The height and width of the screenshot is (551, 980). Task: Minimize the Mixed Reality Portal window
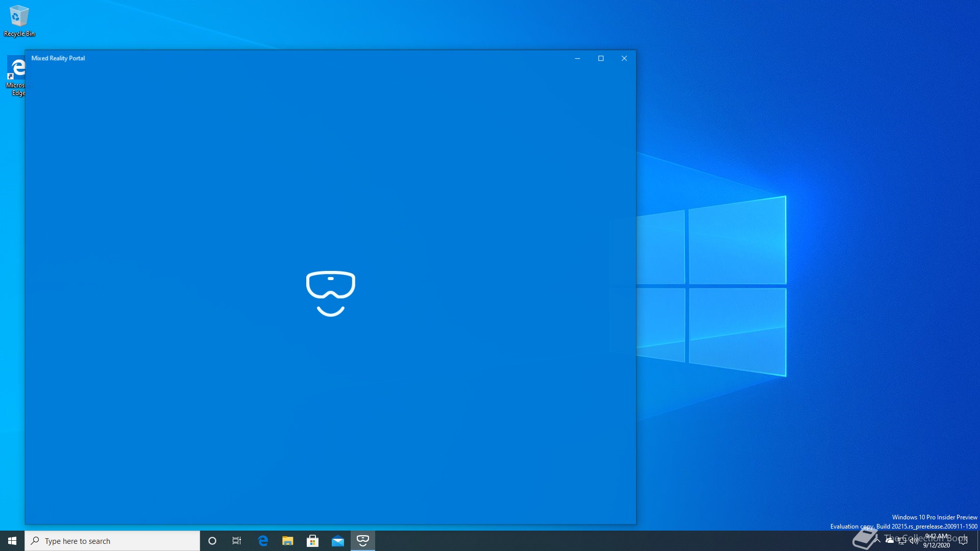577,58
